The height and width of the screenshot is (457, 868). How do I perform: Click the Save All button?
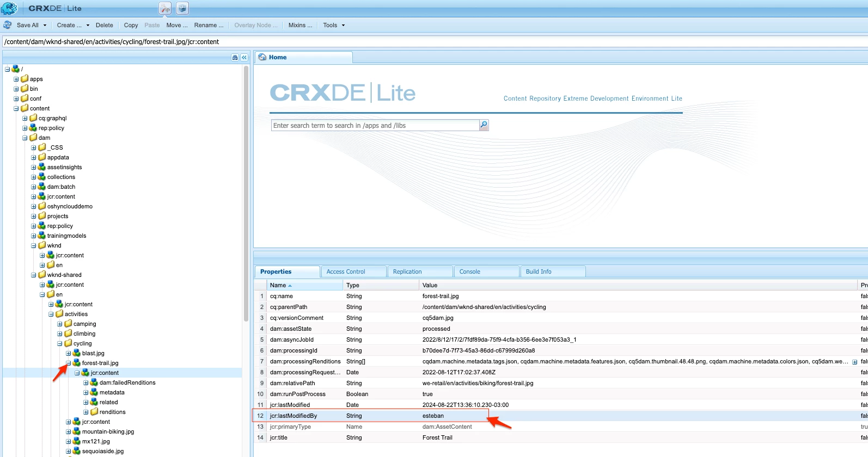point(27,25)
